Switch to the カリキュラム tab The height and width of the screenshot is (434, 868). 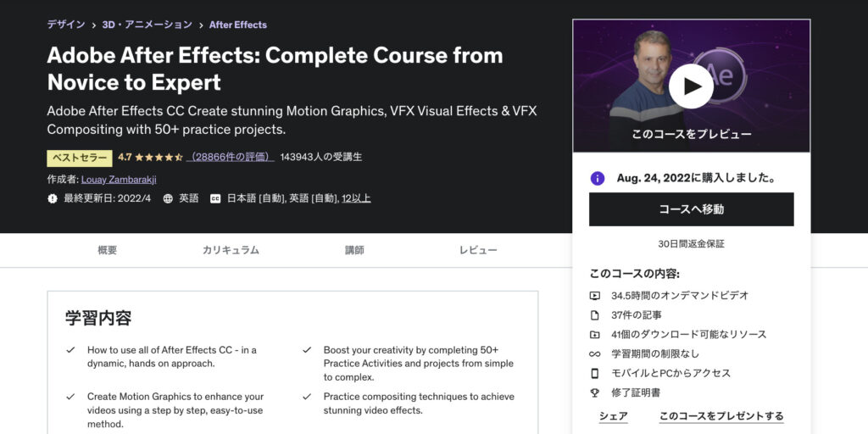pos(231,250)
